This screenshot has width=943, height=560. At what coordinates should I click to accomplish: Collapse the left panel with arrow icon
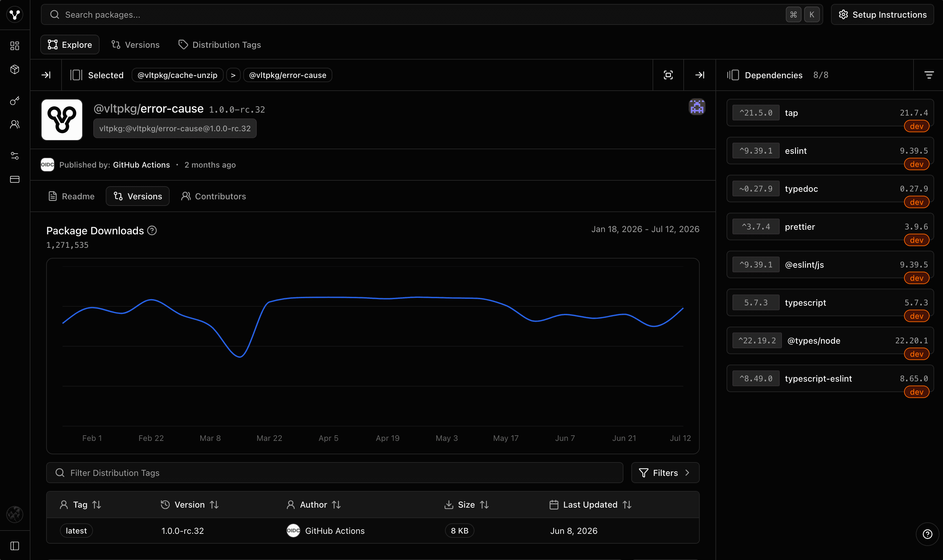pos(46,75)
